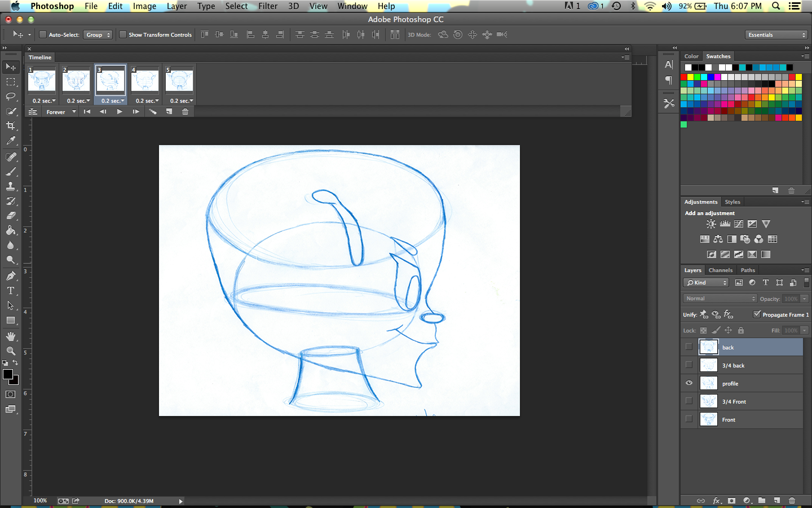Screen dimensions: 812x508
Task: Pick the red swatch in Swatches panel
Action: (x=683, y=77)
